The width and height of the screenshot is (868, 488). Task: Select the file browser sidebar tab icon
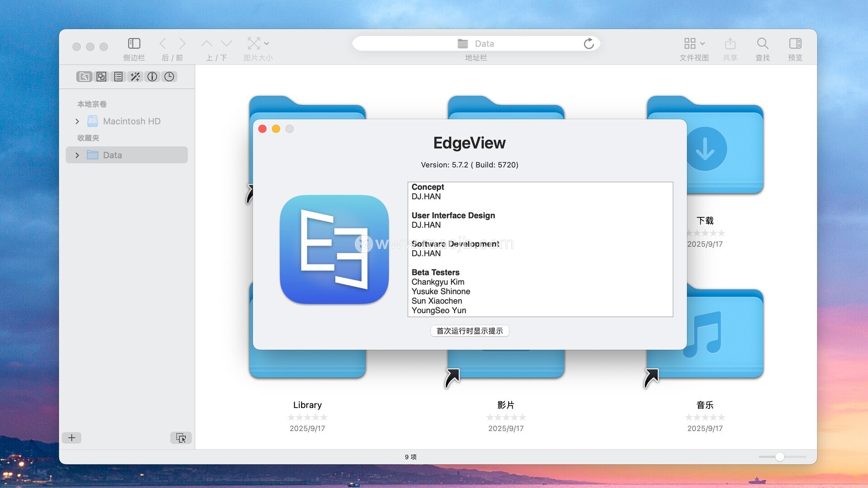[84, 77]
